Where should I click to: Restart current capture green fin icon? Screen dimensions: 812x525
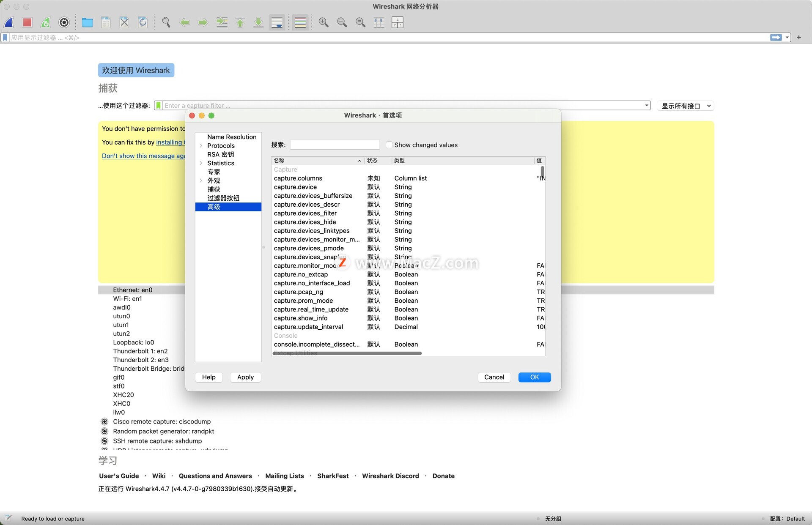(46, 22)
